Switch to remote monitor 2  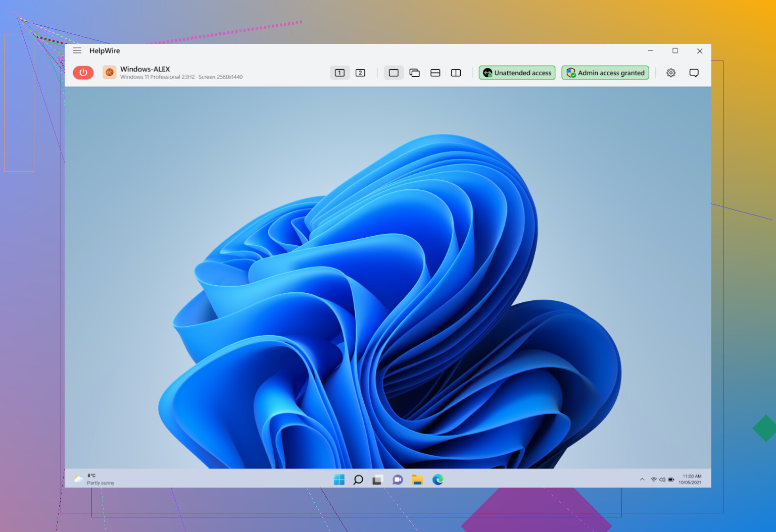[360, 73]
